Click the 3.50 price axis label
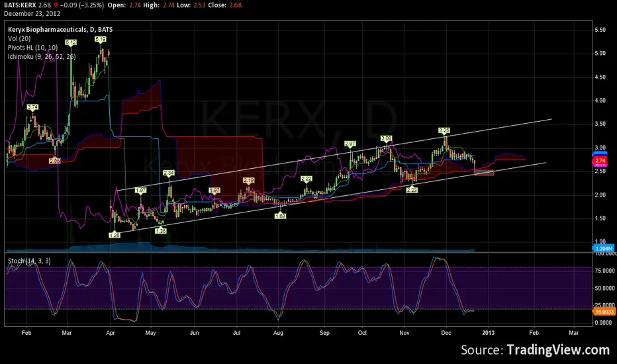Image resolution: width=617 pixels, height=364 pixels. click(600, 124)
